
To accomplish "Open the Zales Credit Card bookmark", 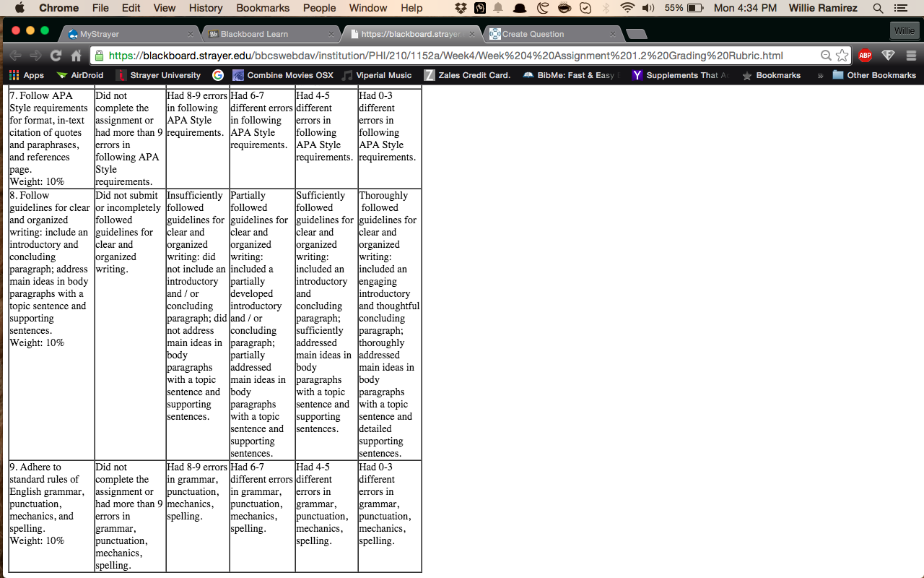I will [x=466, y=75].
